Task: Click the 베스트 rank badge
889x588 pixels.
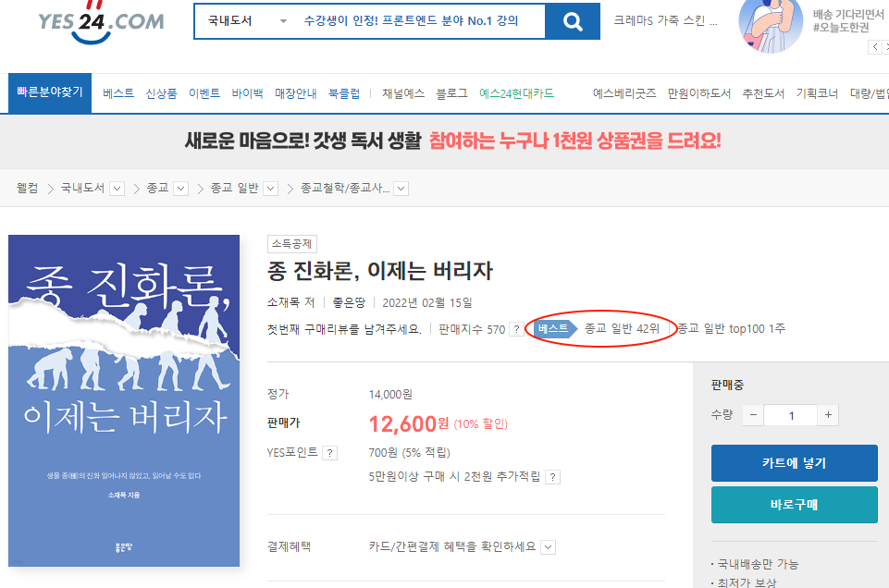Action: tap(555, 328)
